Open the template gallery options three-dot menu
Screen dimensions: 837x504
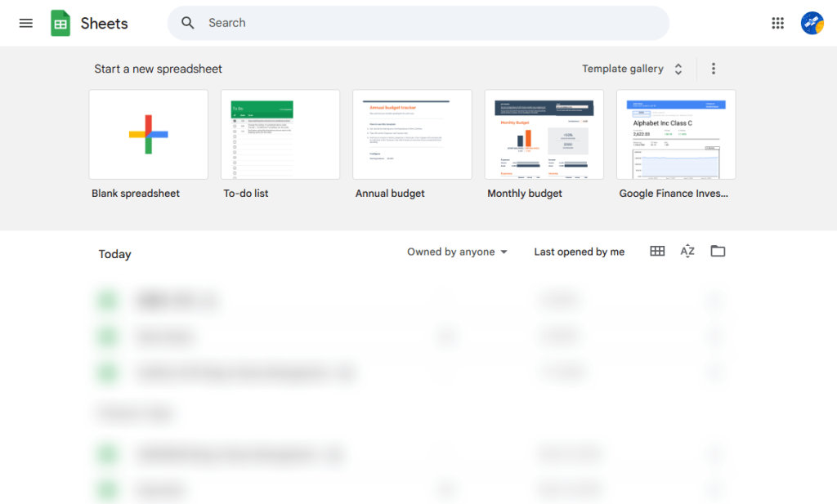click(714, 69)
